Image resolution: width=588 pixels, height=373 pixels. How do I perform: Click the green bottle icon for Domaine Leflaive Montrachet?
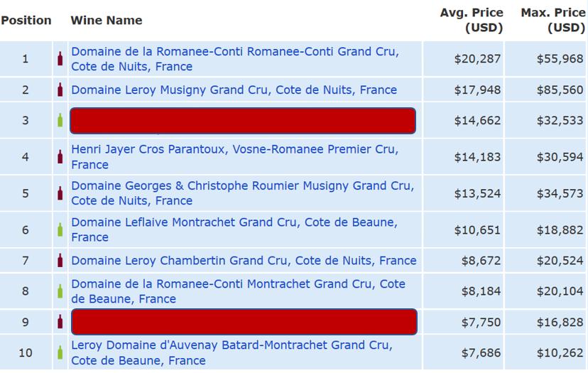[60, 229]
